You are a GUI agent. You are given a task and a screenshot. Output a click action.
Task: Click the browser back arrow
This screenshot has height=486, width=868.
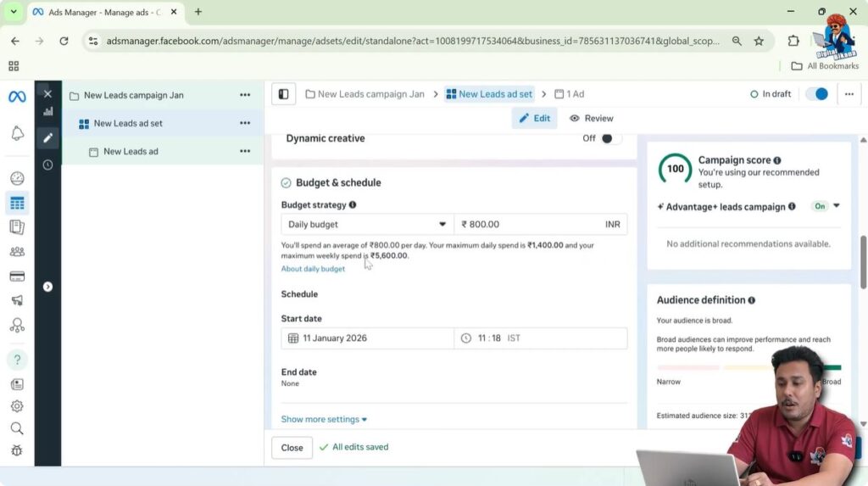click(x=15, y=41)
